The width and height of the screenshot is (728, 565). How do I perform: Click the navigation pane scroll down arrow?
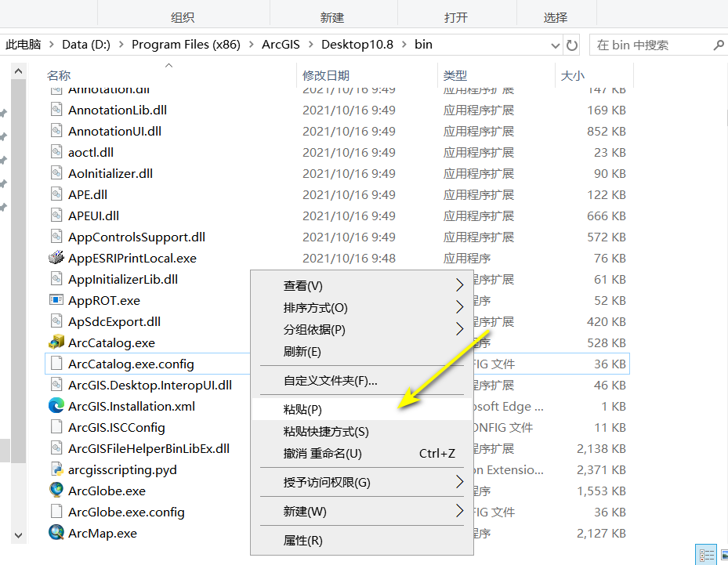pyautogui.click(x=18, y=534)
